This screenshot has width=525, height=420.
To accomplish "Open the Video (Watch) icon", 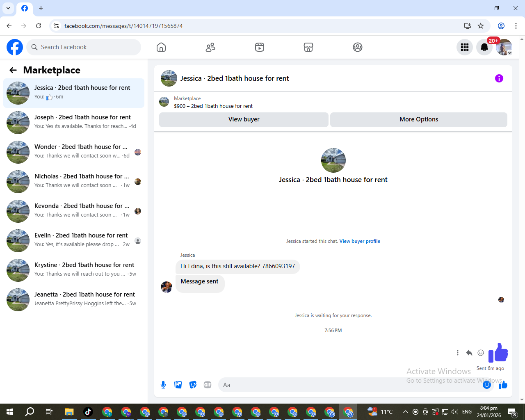I will tap(260, 47).
